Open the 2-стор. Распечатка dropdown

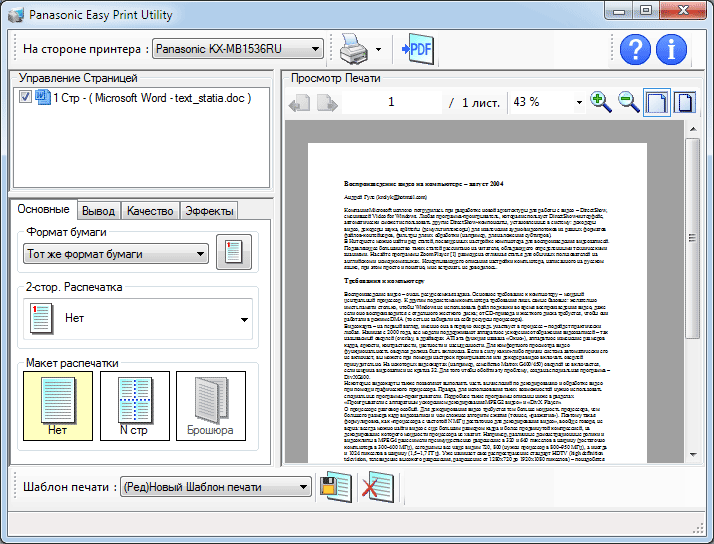(x=138, y=319)
